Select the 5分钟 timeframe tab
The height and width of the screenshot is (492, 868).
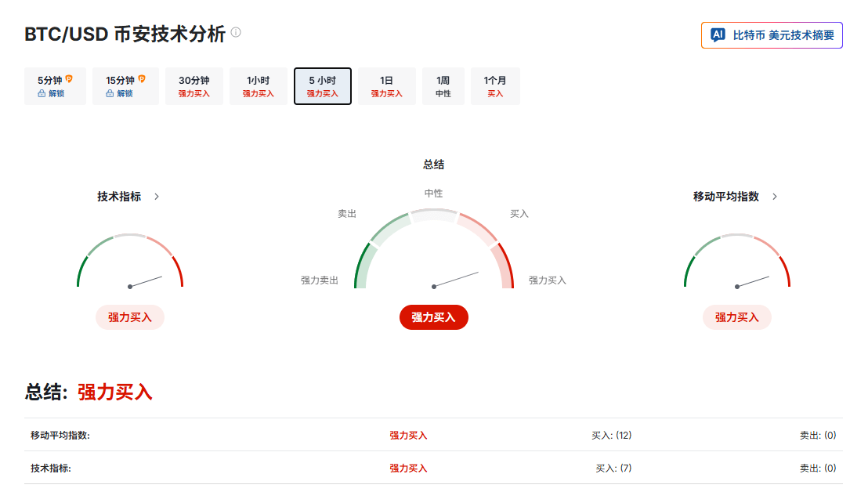(55, 86)
